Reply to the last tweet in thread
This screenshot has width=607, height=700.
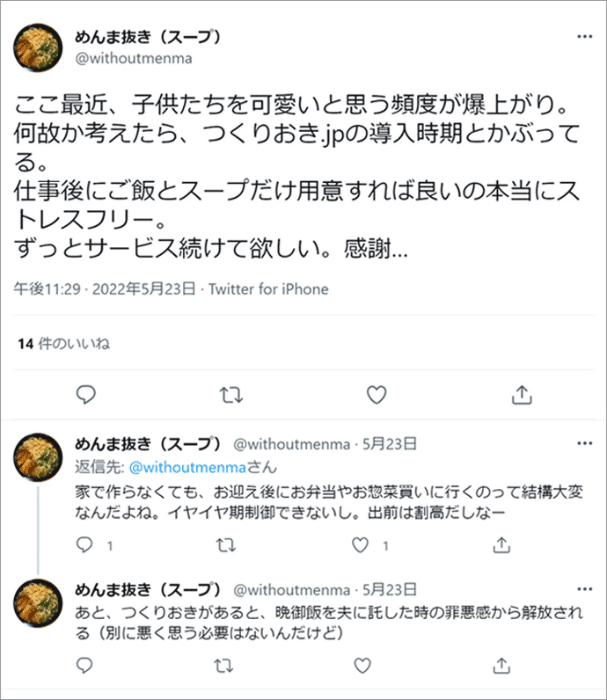coord(85,666)
